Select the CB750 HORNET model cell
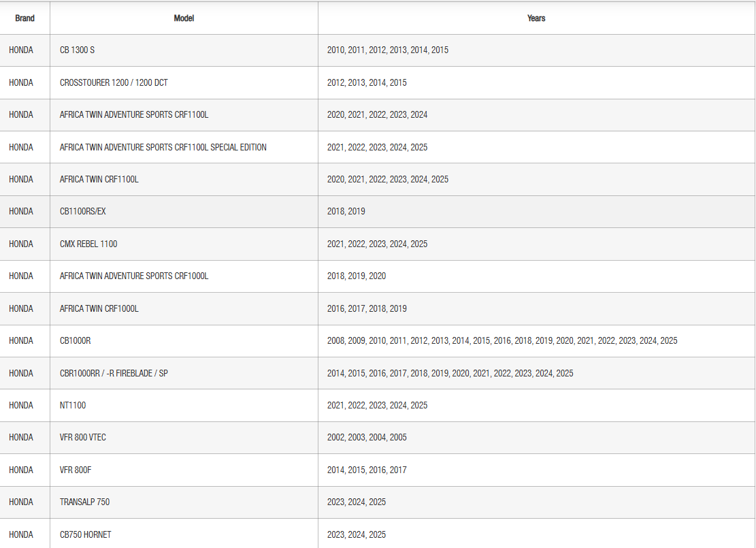Screen dimensions: 756x548 (x=85, y=534)
